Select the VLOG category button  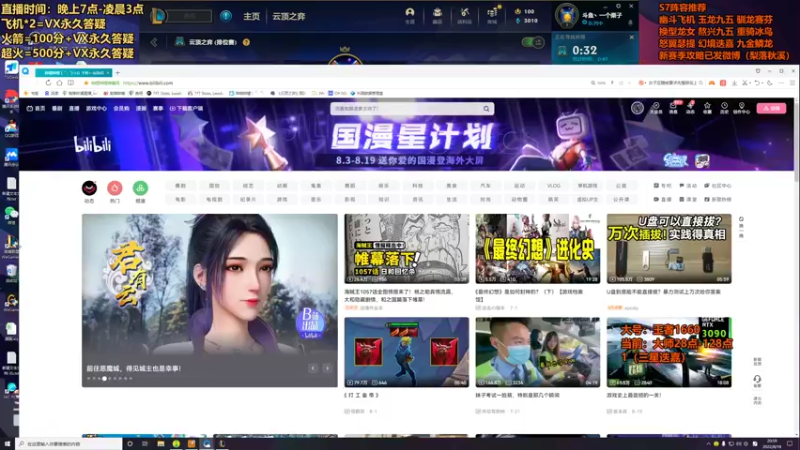coord(554,186)
